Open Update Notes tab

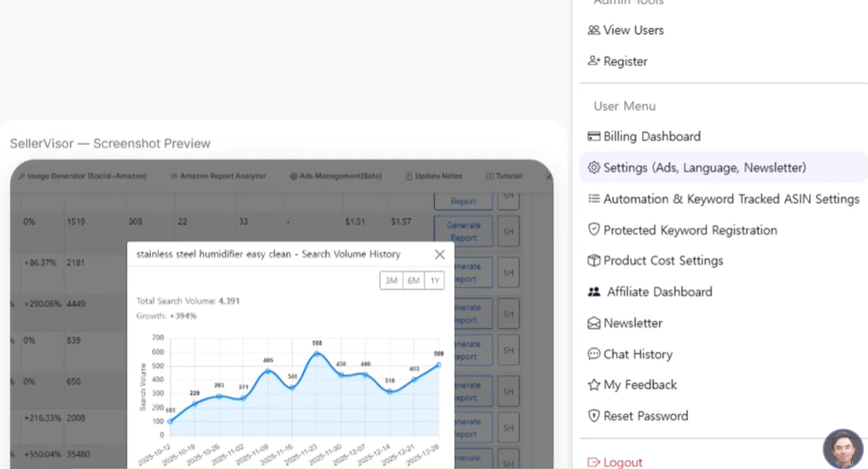[x=434, y=176]
